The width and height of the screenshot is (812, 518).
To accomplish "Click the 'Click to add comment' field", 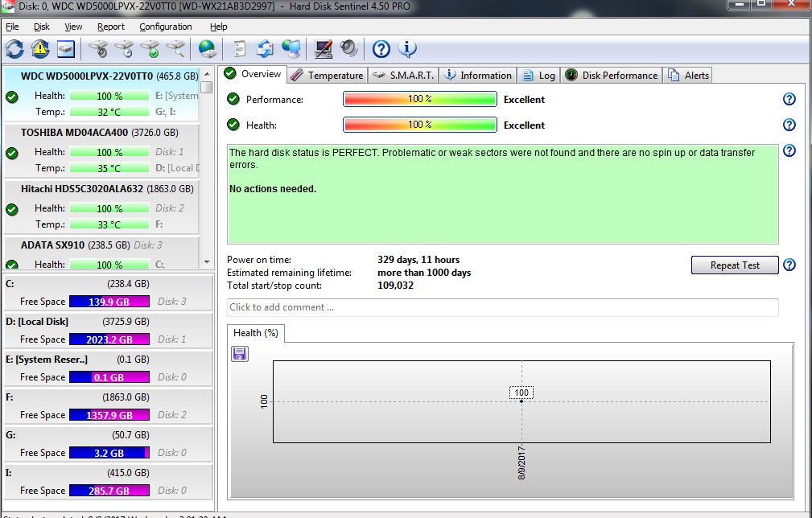I will [502, 307].
